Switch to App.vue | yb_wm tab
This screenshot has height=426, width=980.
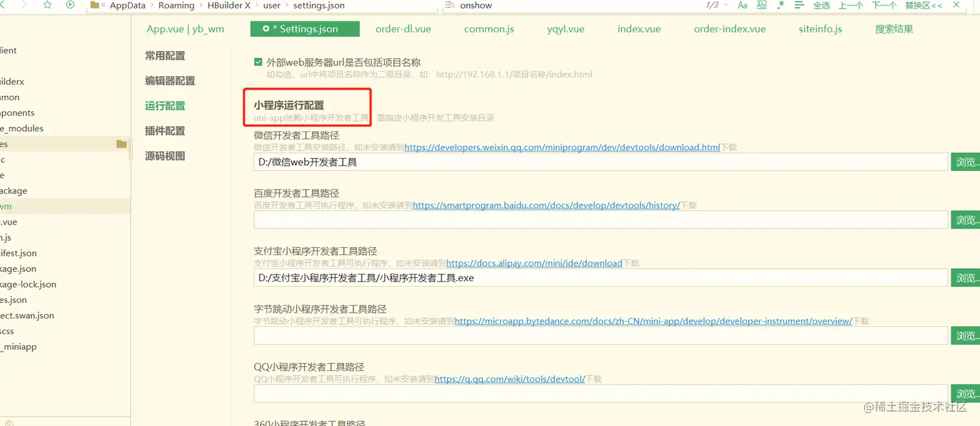point(185,29)
